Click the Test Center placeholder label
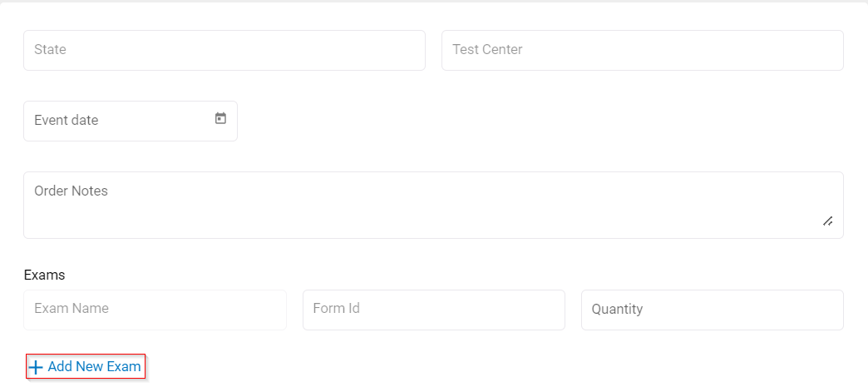The height and width of the screenshot is (387, 868). pos(487,50)
